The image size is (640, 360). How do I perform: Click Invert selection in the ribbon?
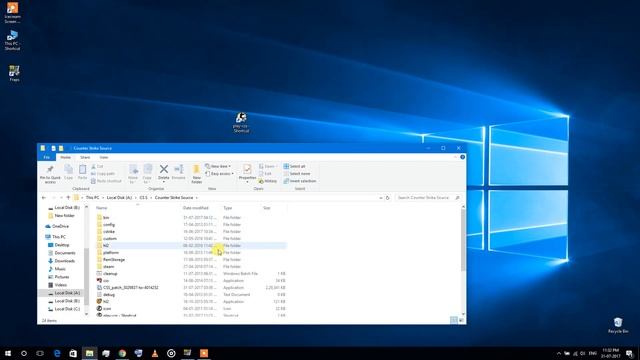tap(300, 181)
